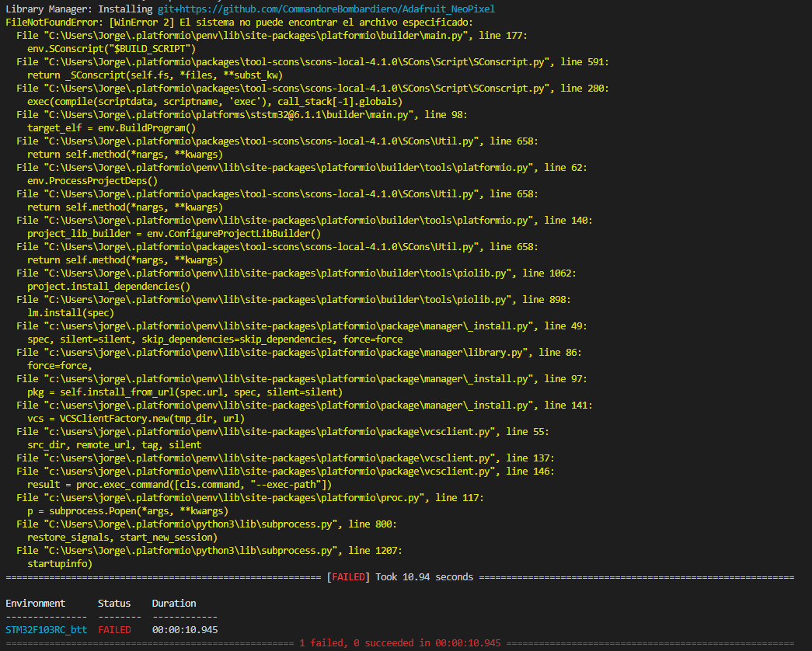The height and width of the screenshot is (651, 812).
Task: Click the exec(compile(scriptdata code line
Action: [x=214, y=102]
